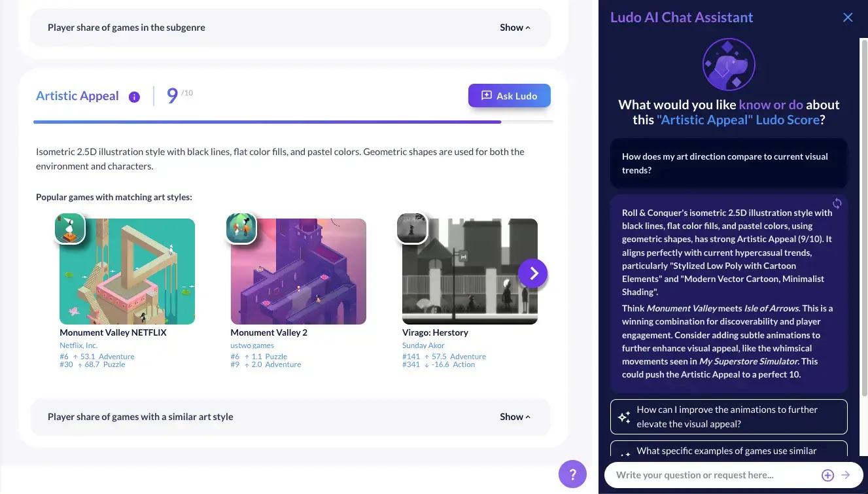The width and height of the screenshot is (868, 494).
Task: Click the Ask Ludo button
Action: [x=509, y=96]
